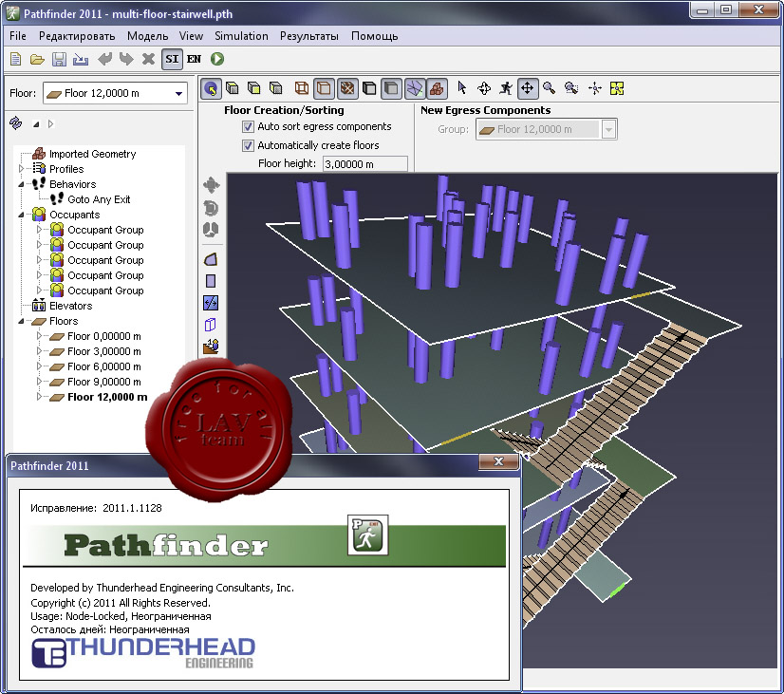Select the arrow pointer selection tool
Viewport: 784px width, 694px height.
tap(462, 88)
